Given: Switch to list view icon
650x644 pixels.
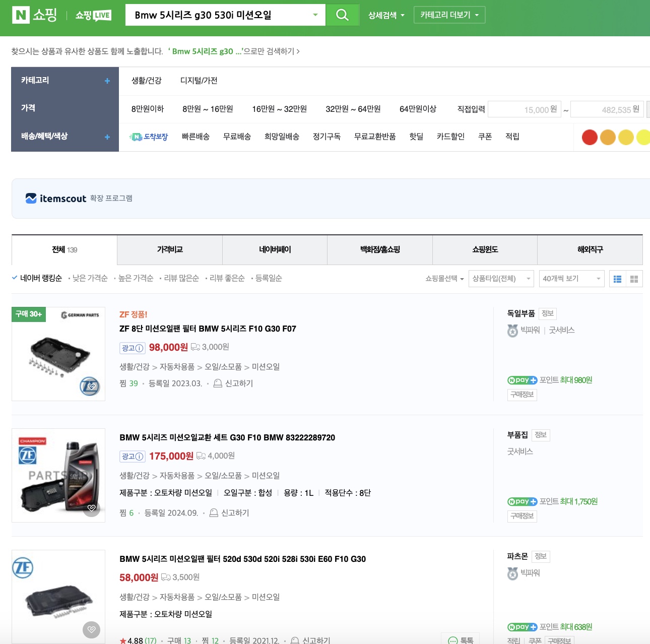Looking at the screenshot, I should 617,279.
